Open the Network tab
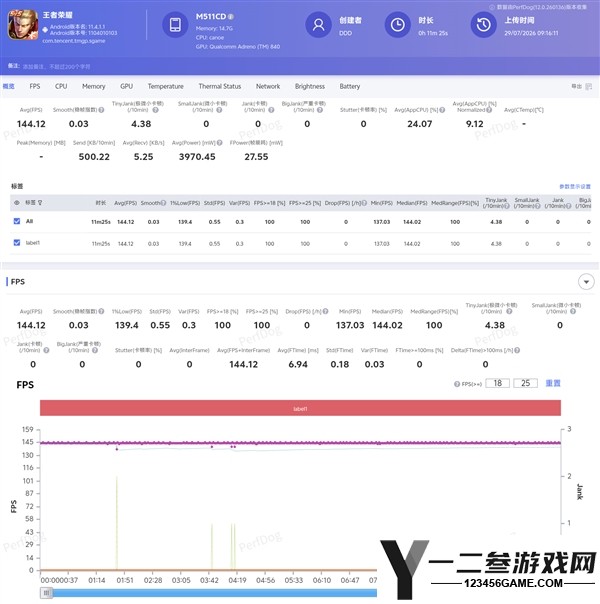Screen dimensions: 600x604 click(268, 86)
